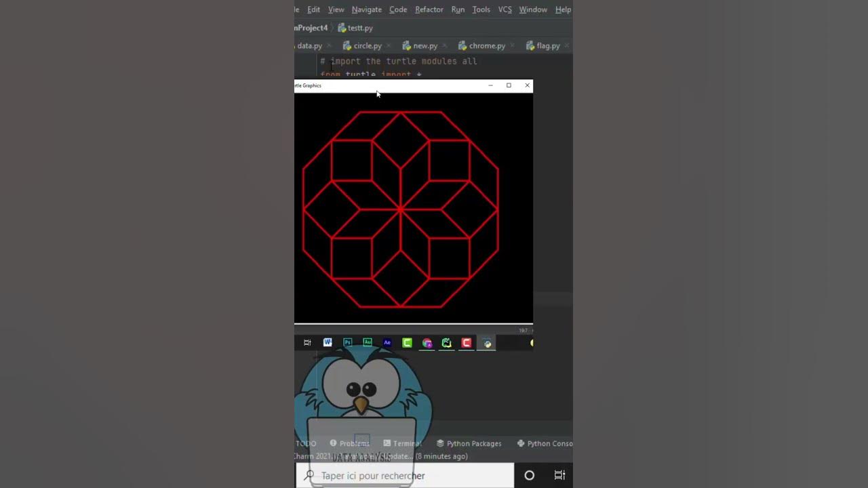Viewport: 868px width, 488px height.
Task: Open Microsoft Word from the taskbar
Action: [x=328, y=343]
